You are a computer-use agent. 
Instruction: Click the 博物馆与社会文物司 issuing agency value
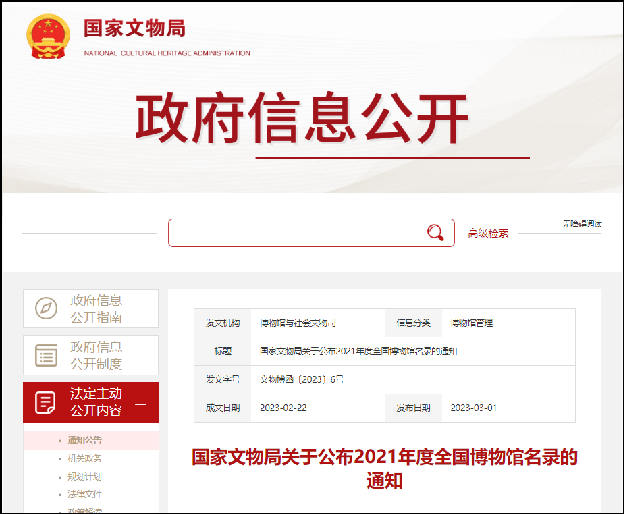298,323
